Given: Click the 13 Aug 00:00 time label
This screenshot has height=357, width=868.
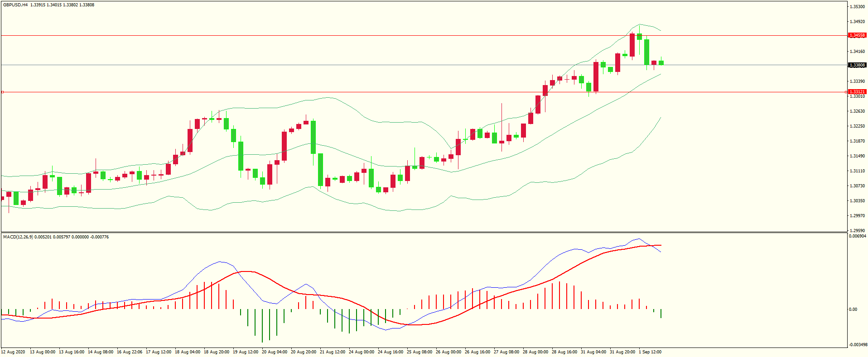Looking at the screenshot, I should (43, 352).
